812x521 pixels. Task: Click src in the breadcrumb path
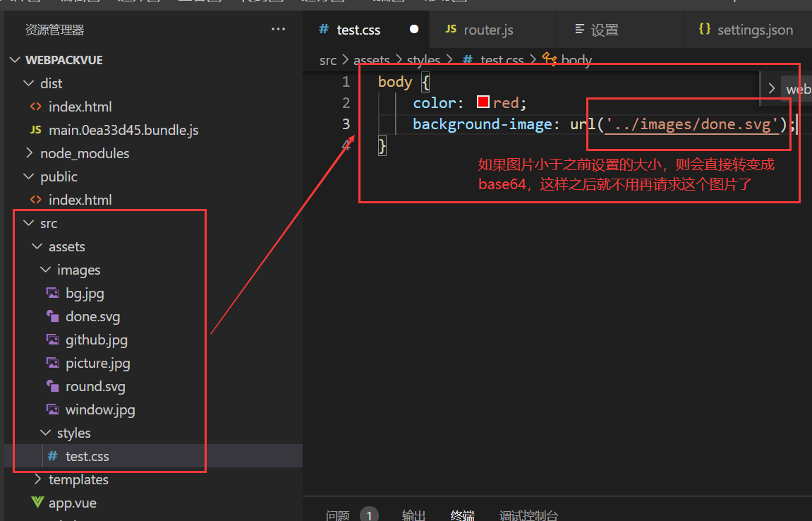click(x=328, y=61)
